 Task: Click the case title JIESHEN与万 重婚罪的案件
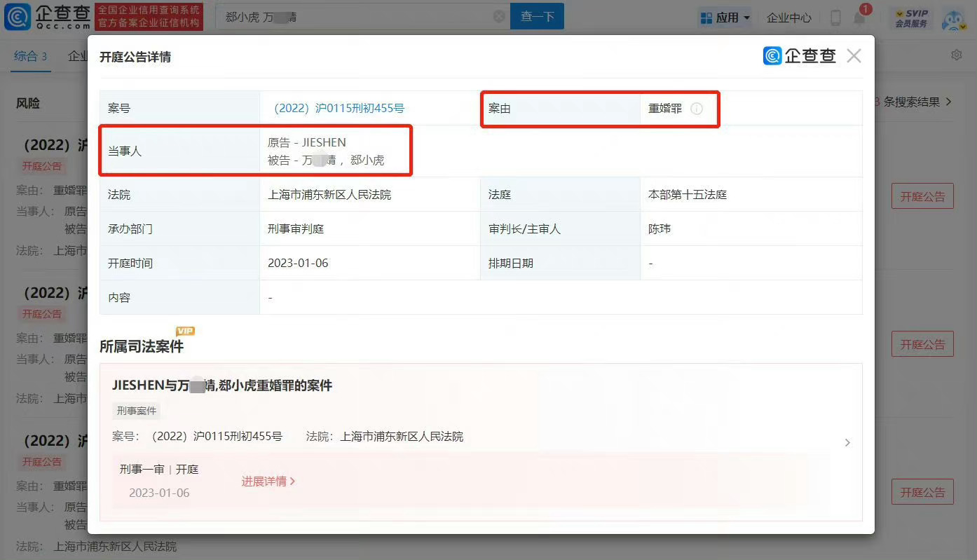point(221,385)
